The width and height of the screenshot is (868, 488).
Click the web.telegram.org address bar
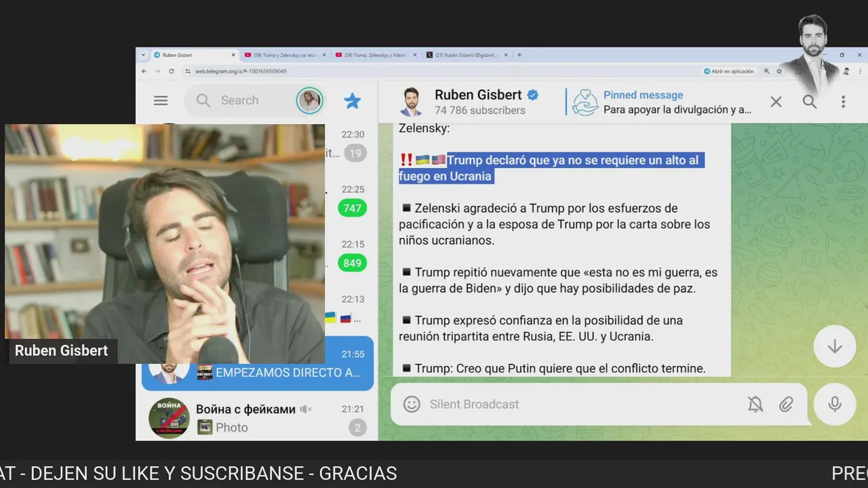(x=241, y=71)
